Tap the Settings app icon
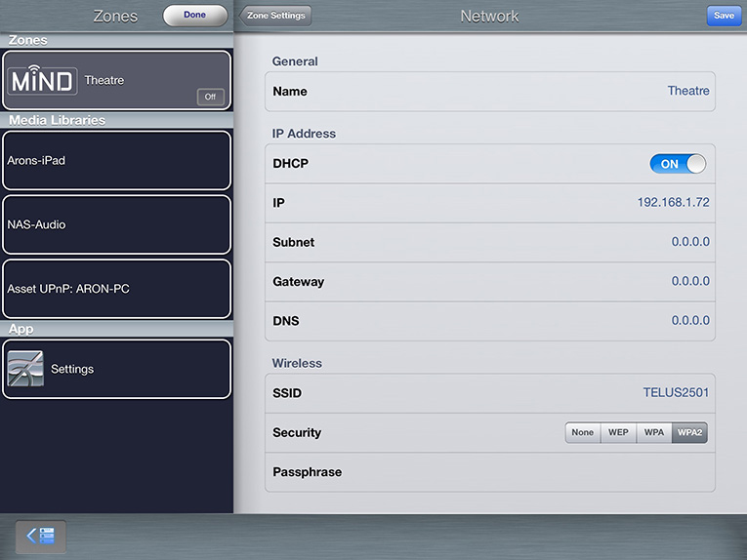Image resolution: width=747 pixels, height=560 pixels. pos(25,370)
